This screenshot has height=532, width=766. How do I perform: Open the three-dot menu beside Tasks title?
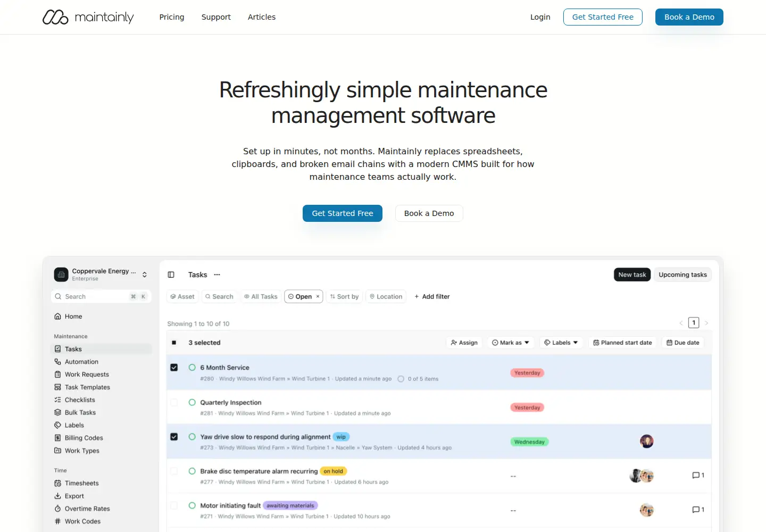tap(217, 275)
